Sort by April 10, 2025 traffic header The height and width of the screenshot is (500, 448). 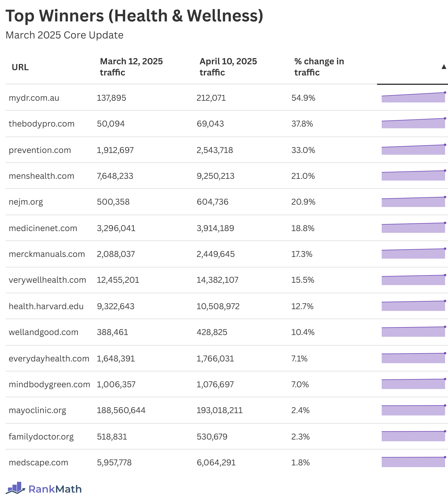tap(228, 67)
